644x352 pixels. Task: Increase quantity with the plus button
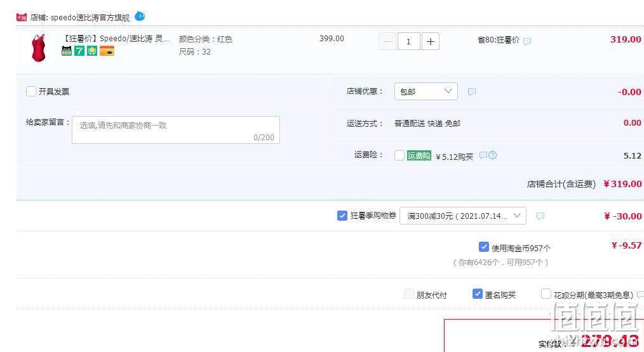pos(431,41)
